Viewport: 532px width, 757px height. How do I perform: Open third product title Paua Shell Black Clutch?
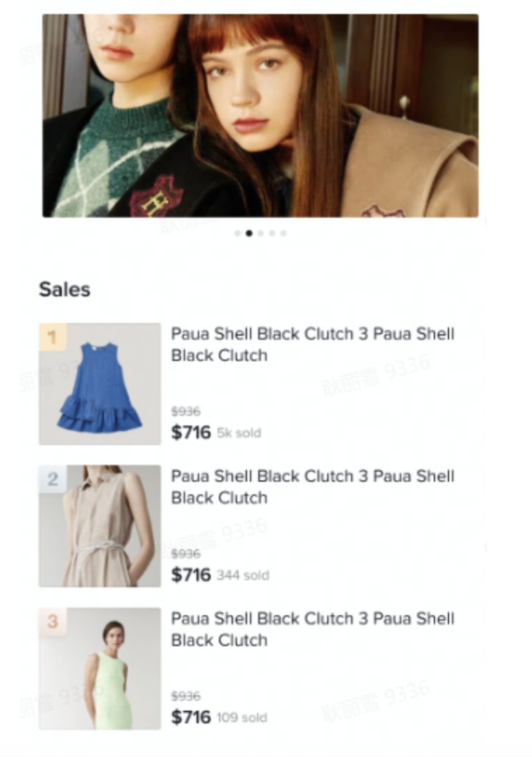coord(312,629)
